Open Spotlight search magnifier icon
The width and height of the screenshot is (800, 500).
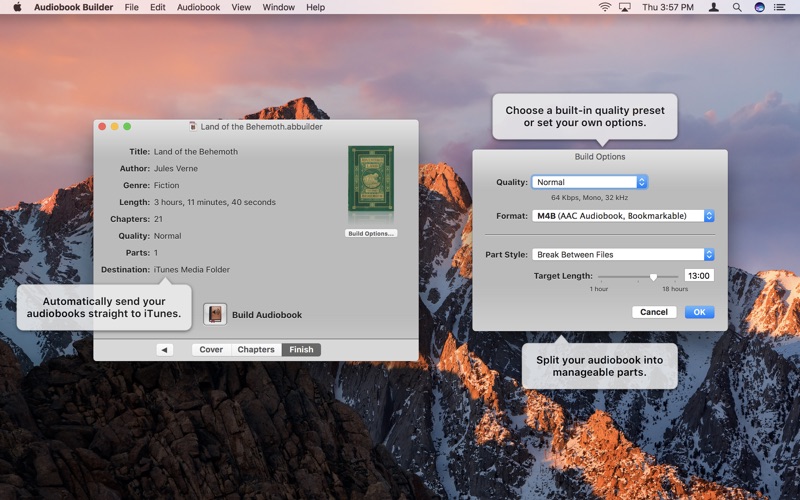(x=737, y=7)
